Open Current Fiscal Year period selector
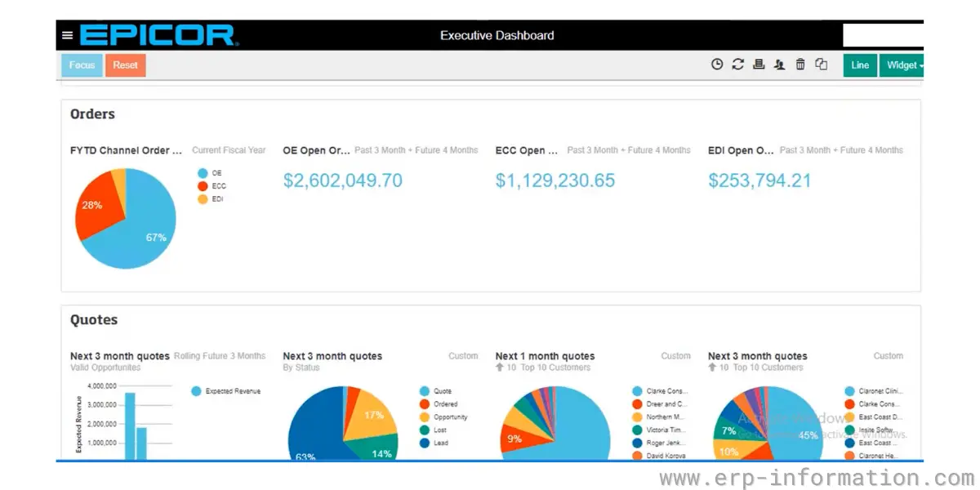 pos(229,150)
